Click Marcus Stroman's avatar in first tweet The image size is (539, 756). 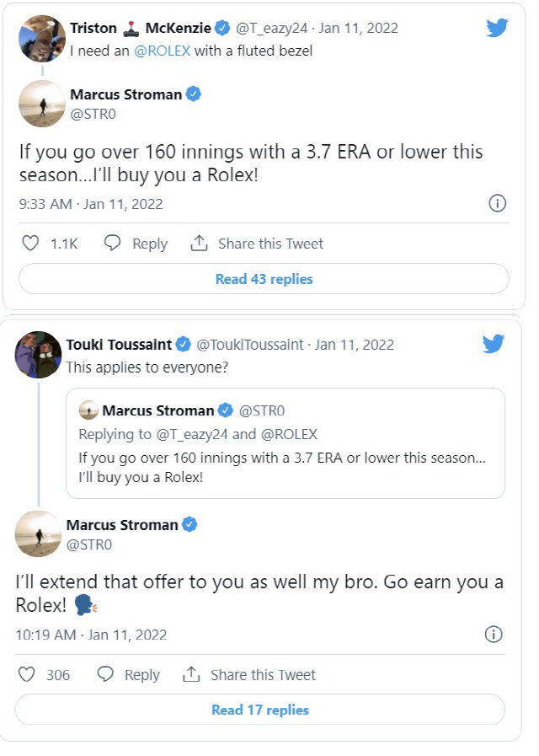(41, 105)
